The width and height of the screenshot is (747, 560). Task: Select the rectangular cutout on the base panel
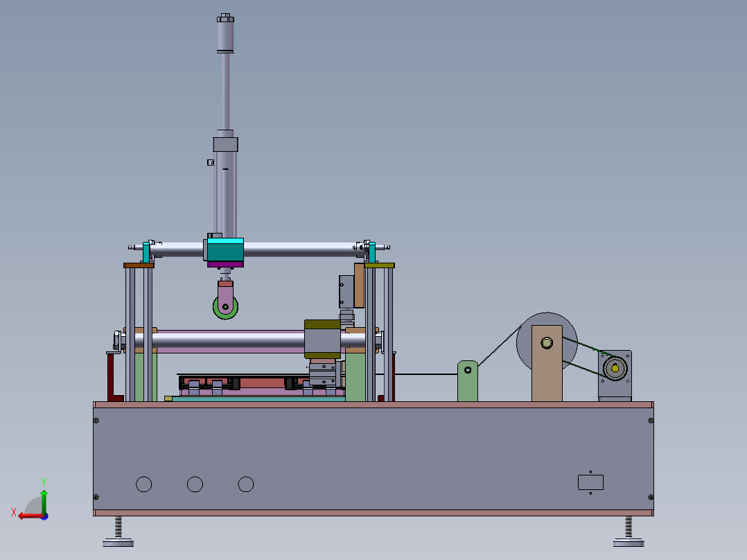coord(590,482)
